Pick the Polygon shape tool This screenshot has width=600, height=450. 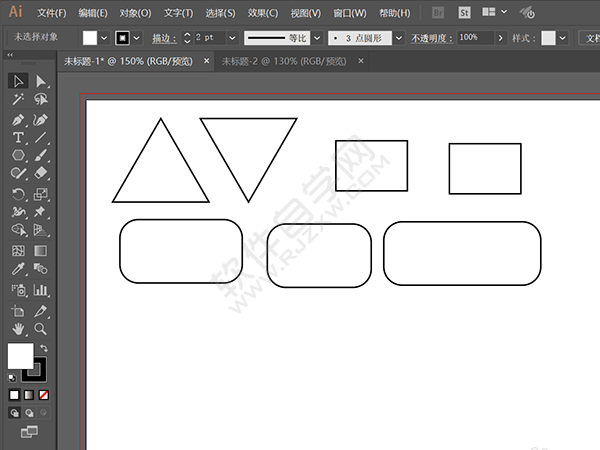tap(18, 156)
